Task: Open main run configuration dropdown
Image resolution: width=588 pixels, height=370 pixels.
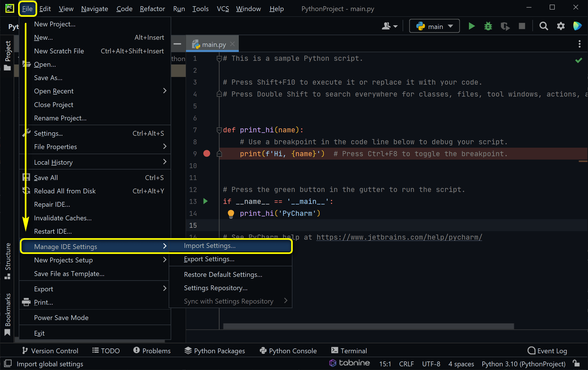Action: (x=434, y=26)
